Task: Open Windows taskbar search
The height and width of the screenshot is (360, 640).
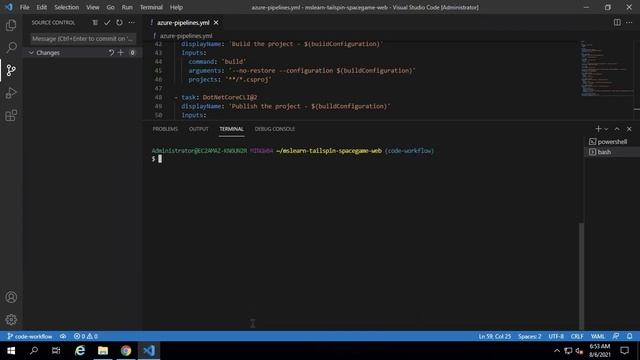Action: point(34,351)
